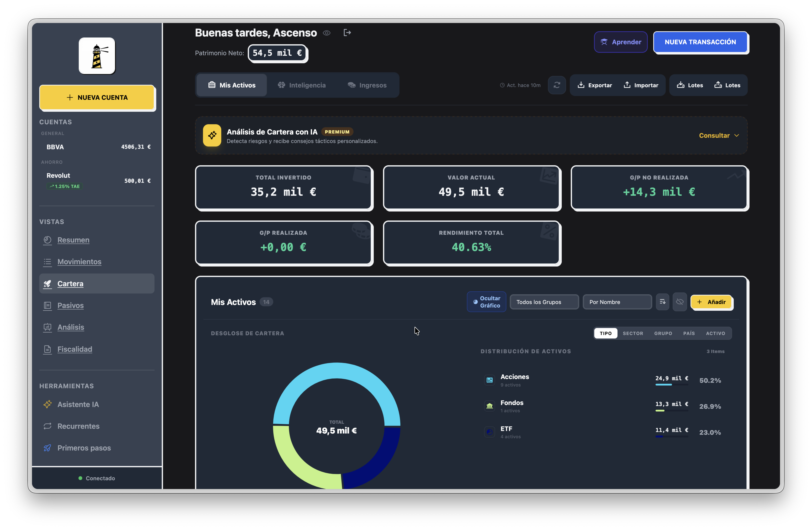Click the green Conectado status dot
Viewport: 812px width, 530px height.
[80, 478]
